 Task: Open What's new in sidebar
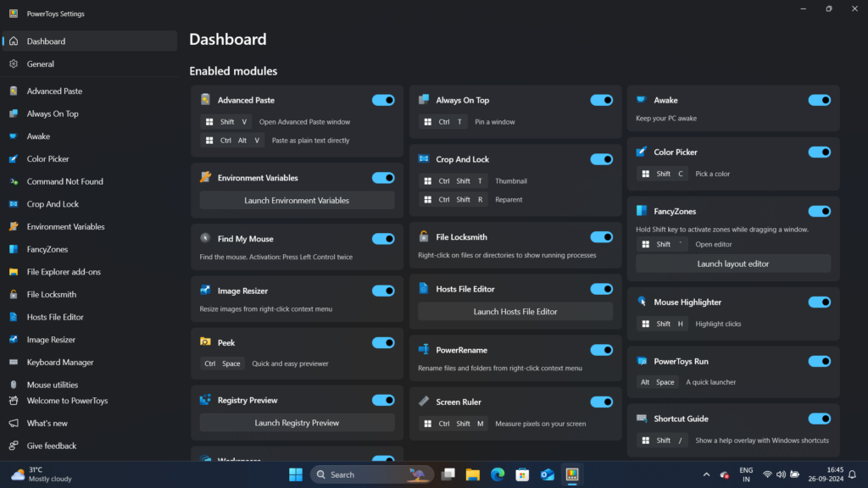click(x=90, y=424)
